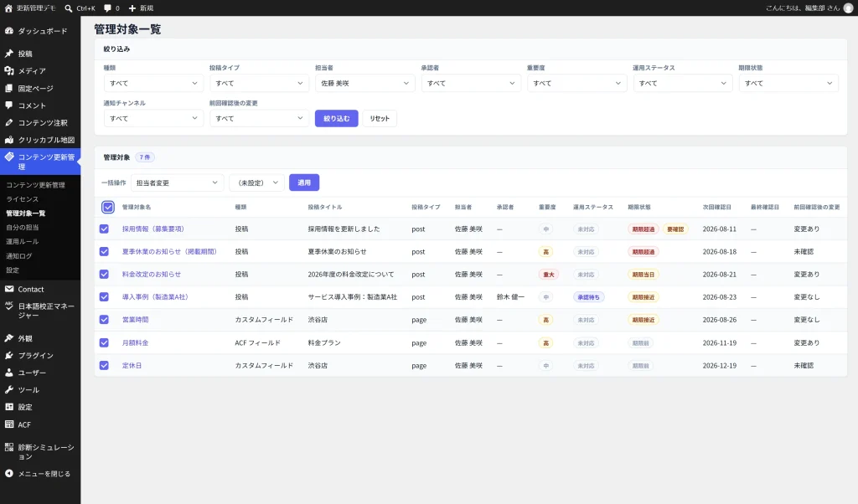
Task: Click the ACF table icon
Action: 9,424
